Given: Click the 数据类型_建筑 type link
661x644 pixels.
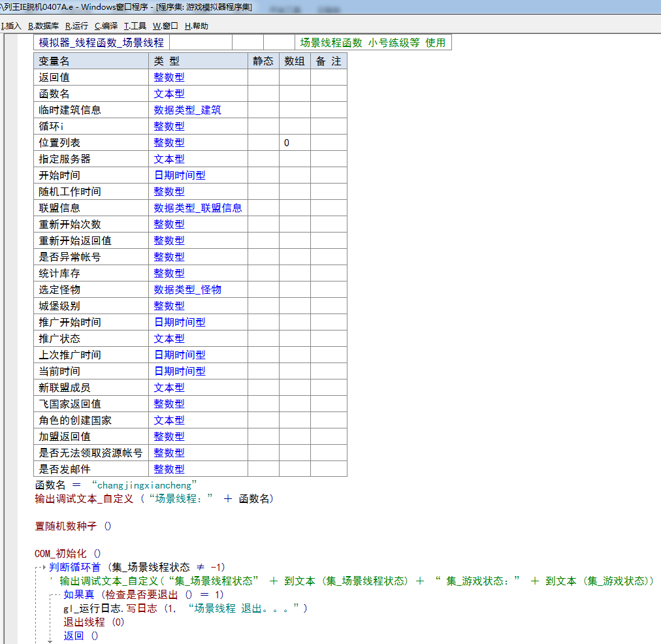Looking at the screenshot, I should [187, 110].
